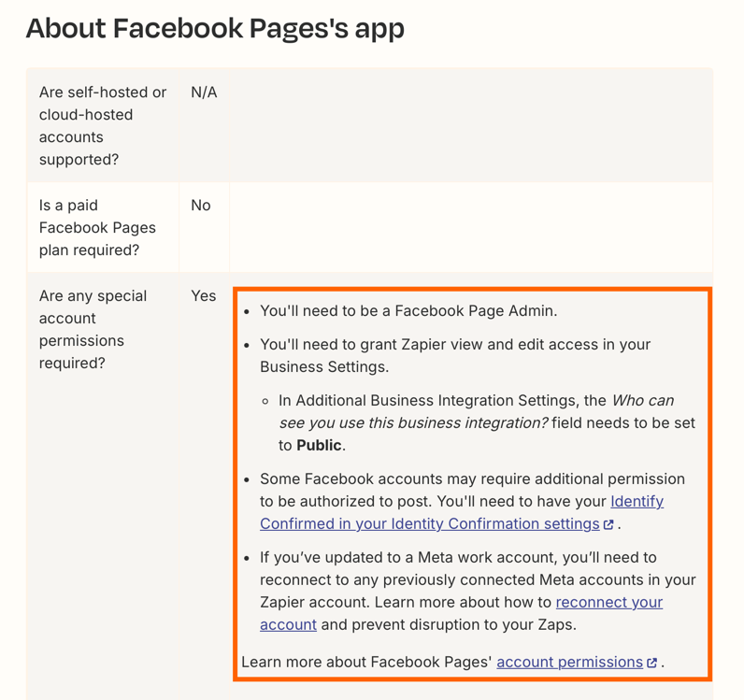Click the 'grant Zapier view and edit access' bullet
The image size is (744, 700).
(455, 355)
